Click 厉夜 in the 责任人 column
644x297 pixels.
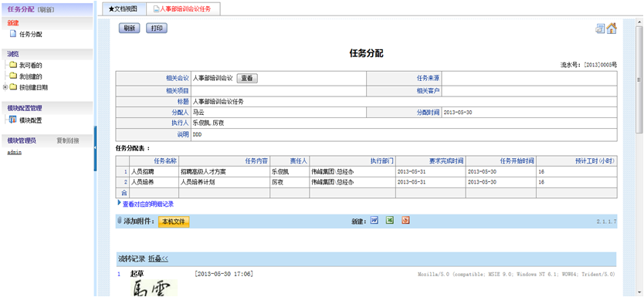tap(277, 183)
